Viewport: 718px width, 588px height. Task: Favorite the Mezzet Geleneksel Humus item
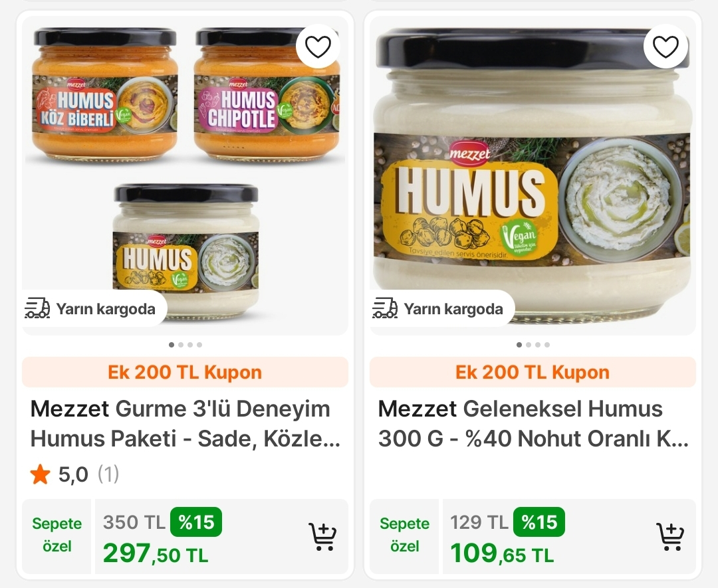pos(665,47)
